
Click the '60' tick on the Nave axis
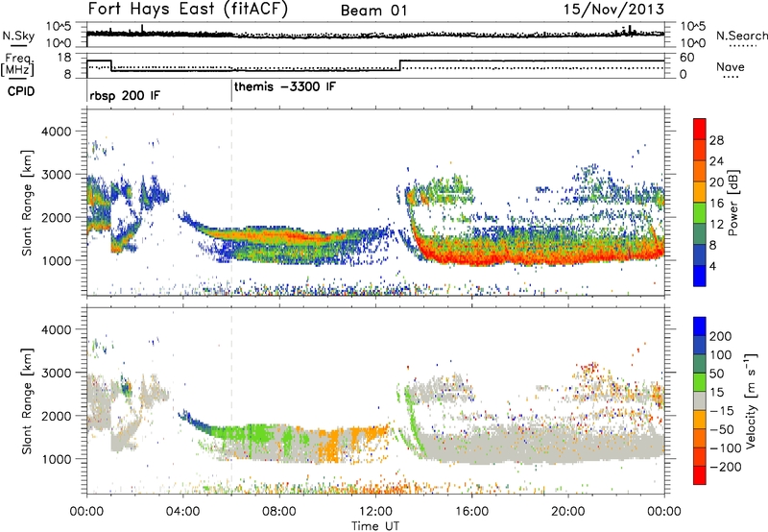click(686, 58)
